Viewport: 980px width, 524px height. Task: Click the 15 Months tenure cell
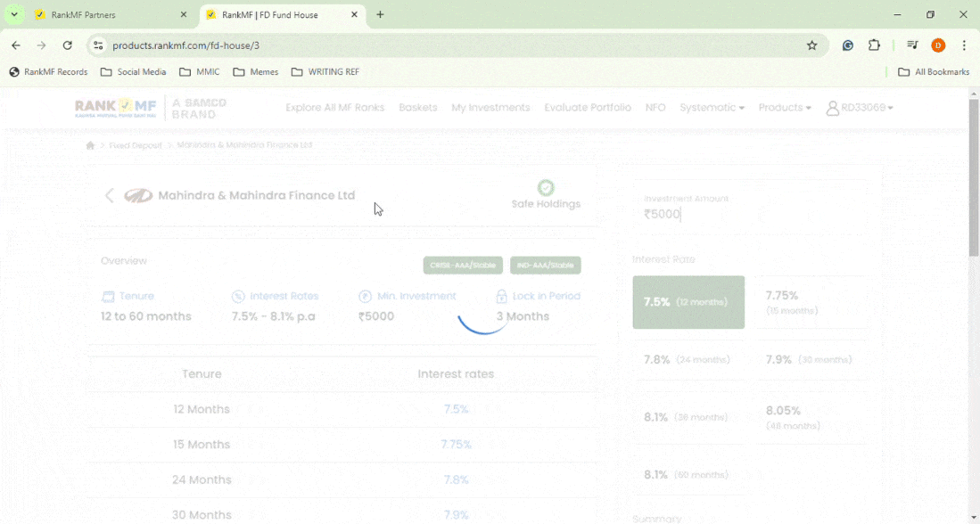point(202,445)
